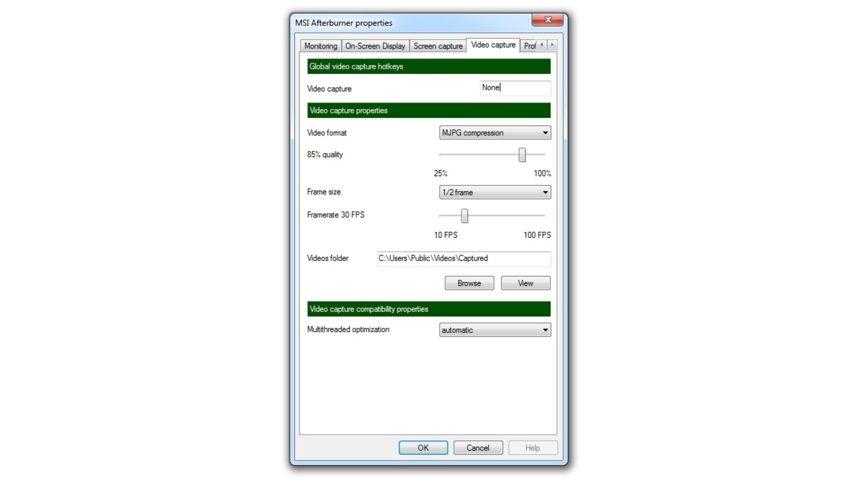Click the Global video capture hotkeys header

[429, 66]
